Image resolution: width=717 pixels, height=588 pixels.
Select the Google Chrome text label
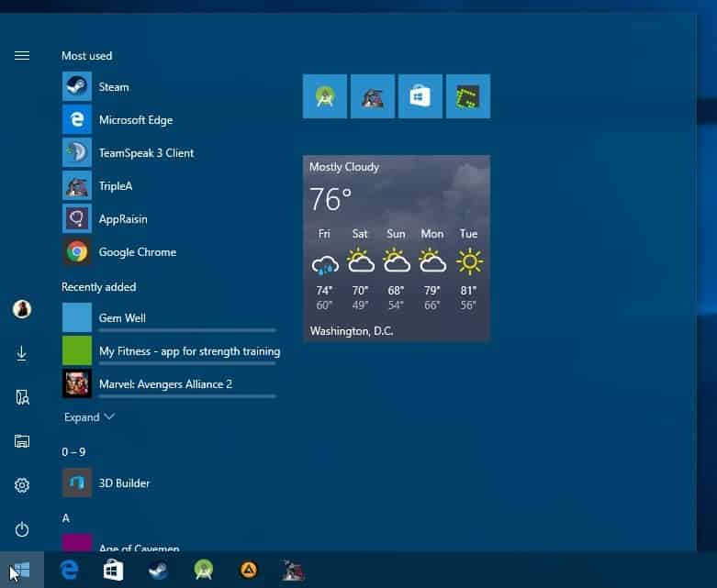[138, 252]
